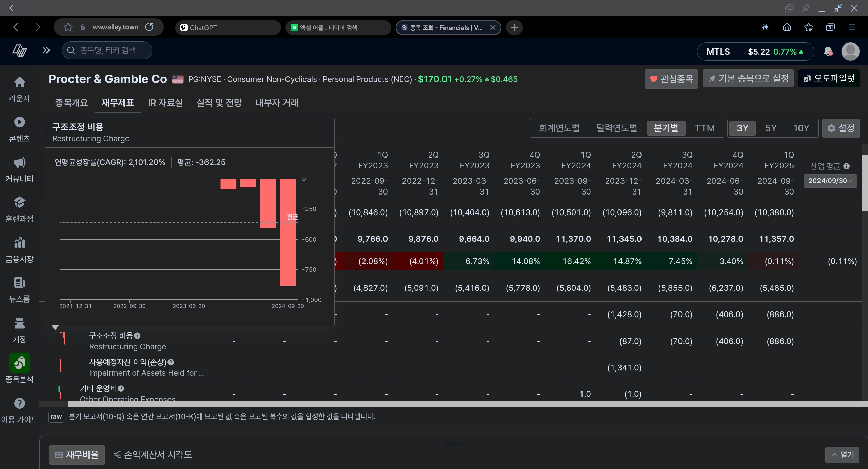Click 기본 종목으로 설정 button
This screenshot has height=469, width=868.
coord(748,79)
